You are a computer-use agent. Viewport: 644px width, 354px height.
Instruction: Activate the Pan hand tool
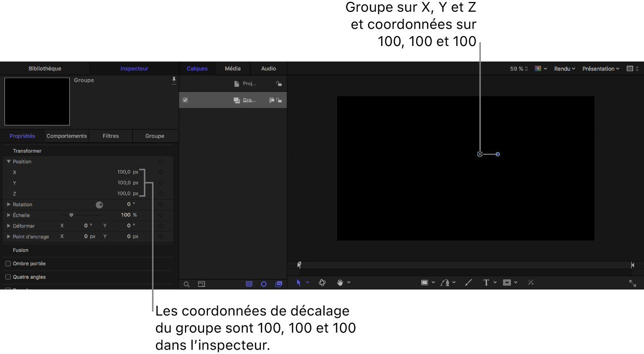(341, 283)
